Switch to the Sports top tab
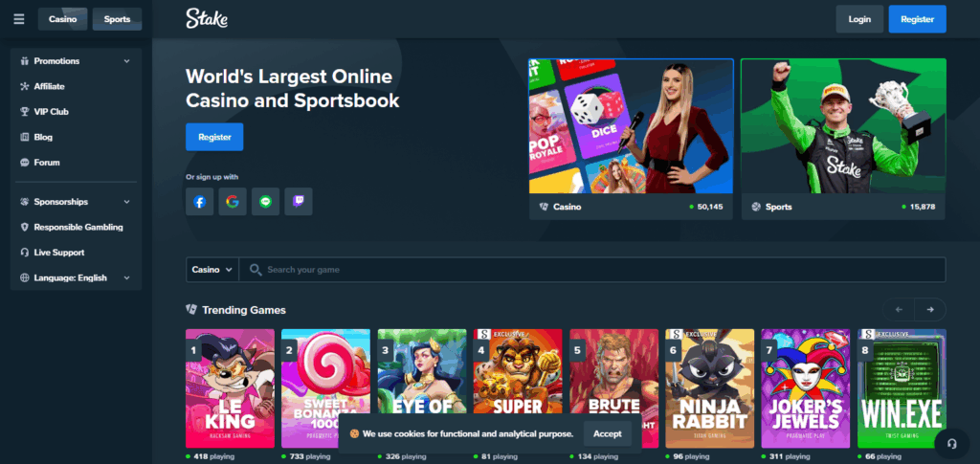 click(117, 19)
